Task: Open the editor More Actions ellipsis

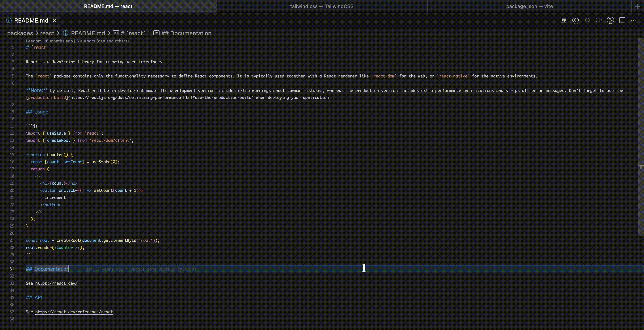Action: tap(633, 21)
